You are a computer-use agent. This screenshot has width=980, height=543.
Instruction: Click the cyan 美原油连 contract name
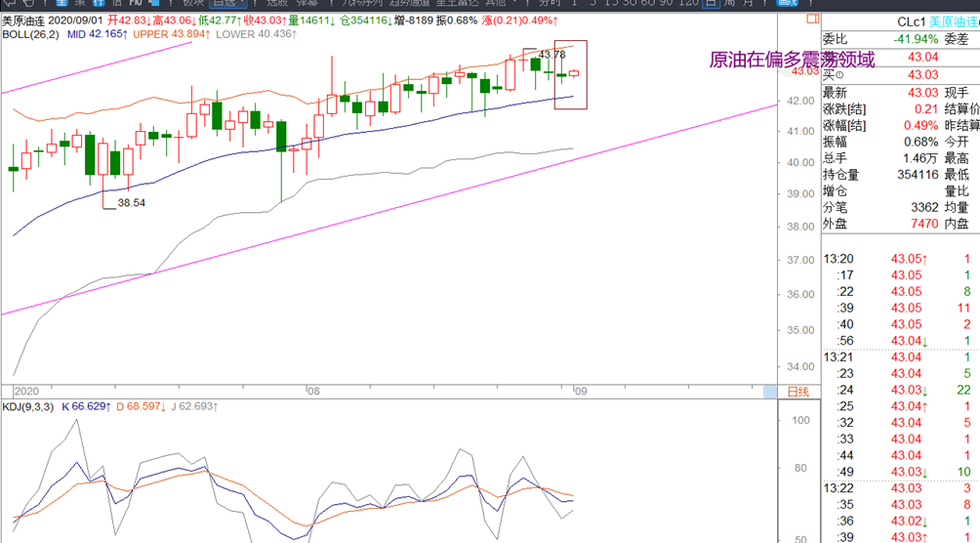(954, 21)
